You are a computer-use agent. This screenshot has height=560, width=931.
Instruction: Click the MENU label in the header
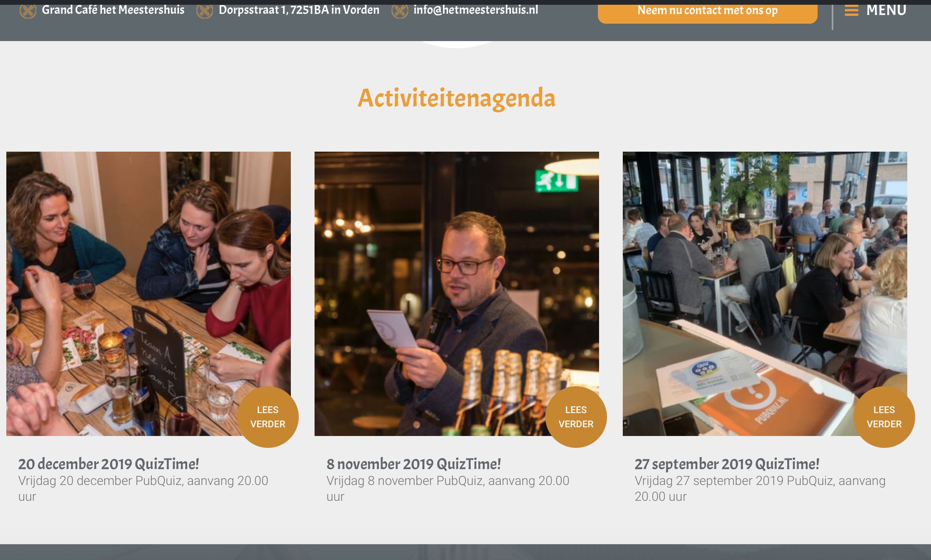coord(886,10)
